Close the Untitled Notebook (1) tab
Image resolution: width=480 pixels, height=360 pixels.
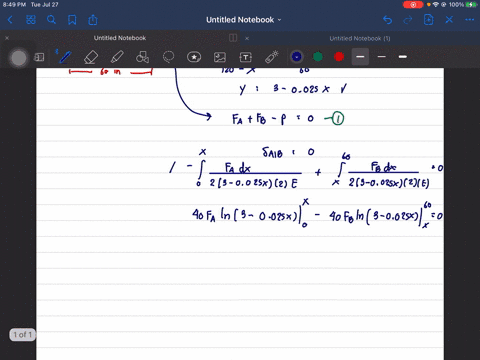click(247, 38)
